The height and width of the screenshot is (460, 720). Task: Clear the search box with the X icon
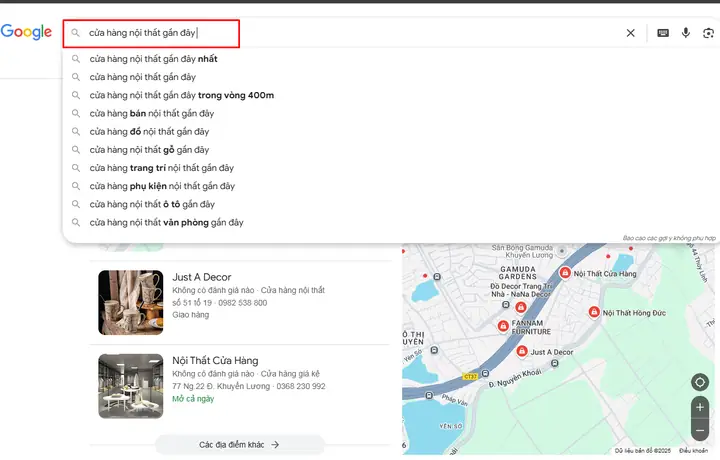click(630, 33)
